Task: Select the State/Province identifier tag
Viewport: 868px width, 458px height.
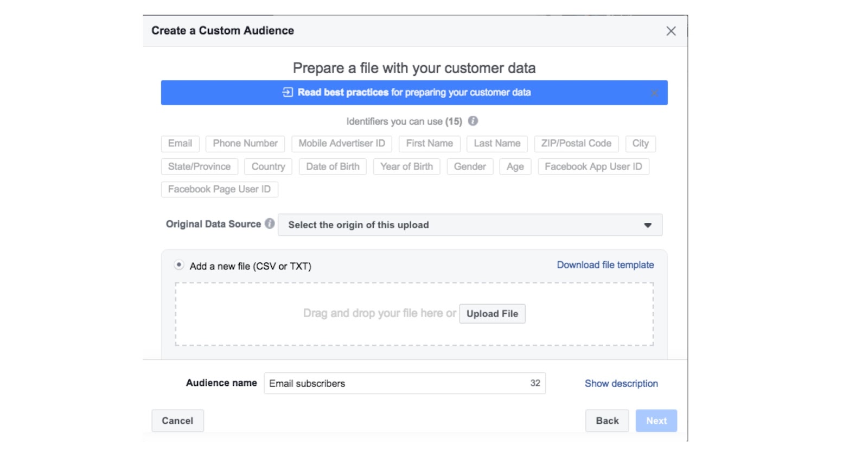Action: pyautogui.click(x=199, y=166)
